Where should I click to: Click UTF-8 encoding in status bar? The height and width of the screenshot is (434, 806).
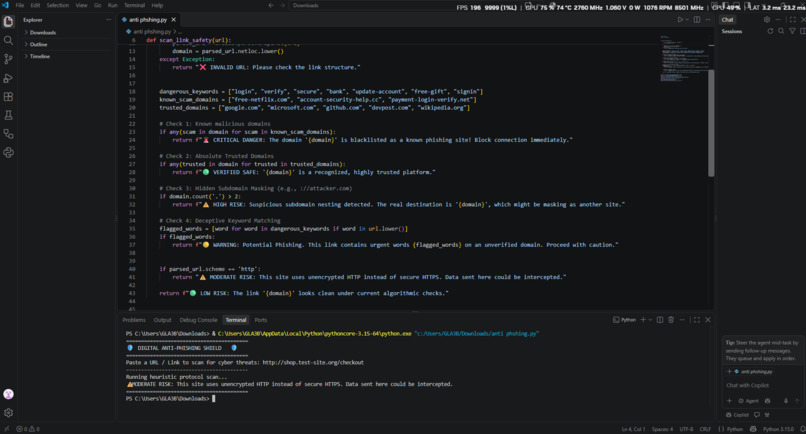(x=686, y=429)
